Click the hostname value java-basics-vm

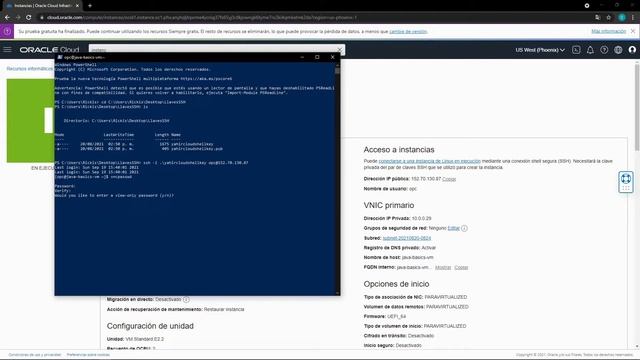[x=418, y=258]
